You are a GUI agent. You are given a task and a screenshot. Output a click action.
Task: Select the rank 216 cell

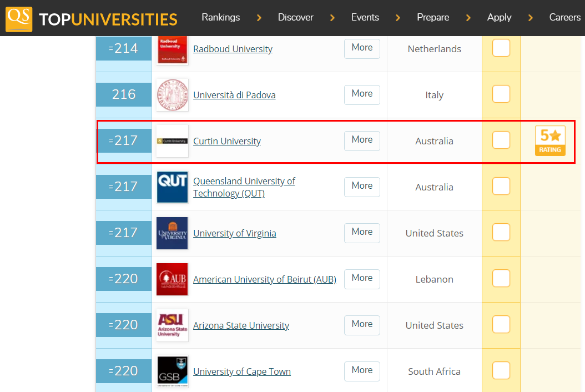pyautogui.click(x=123, y=94)
